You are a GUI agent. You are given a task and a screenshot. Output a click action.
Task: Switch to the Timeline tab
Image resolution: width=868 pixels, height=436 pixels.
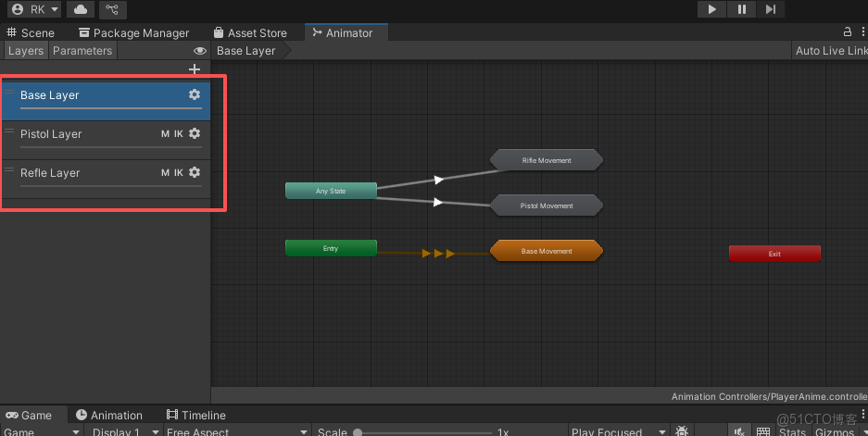click(196, 415)
